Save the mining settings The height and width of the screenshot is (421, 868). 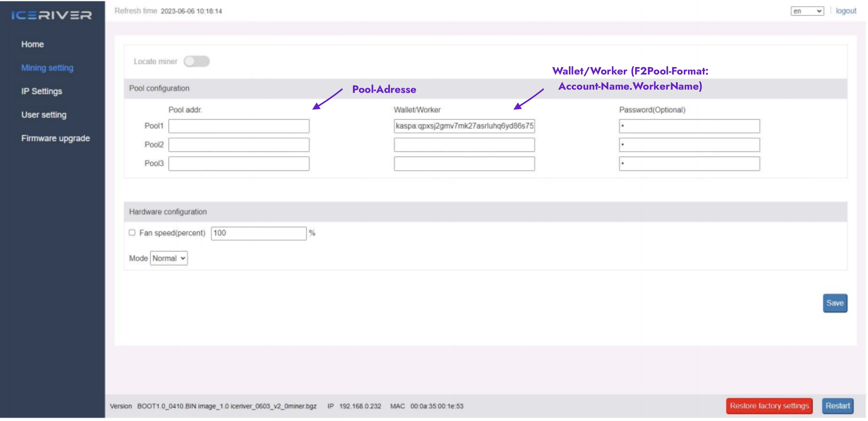click(x=835, y=303)
